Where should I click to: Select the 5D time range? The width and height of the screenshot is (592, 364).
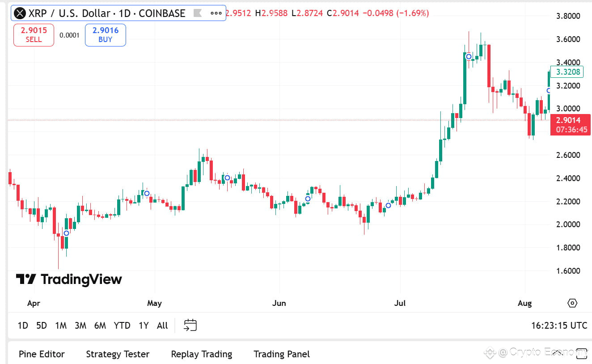[42, 326]
